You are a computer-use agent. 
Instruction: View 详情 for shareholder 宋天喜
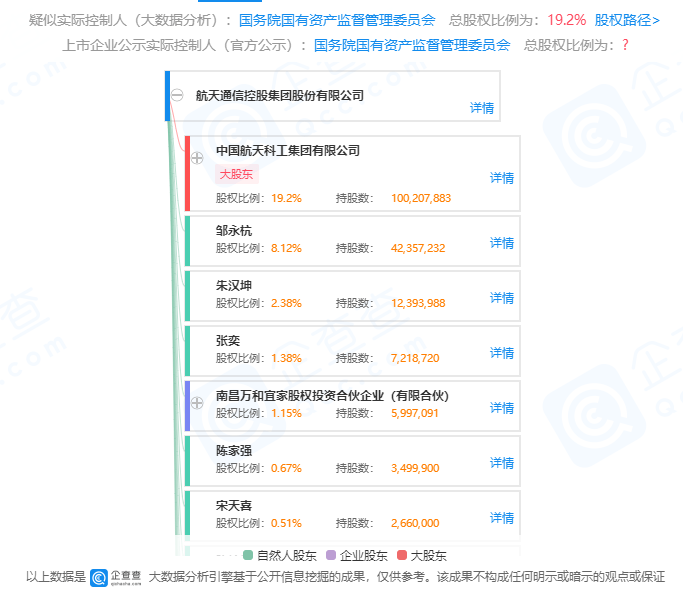(x=501, y=518)
